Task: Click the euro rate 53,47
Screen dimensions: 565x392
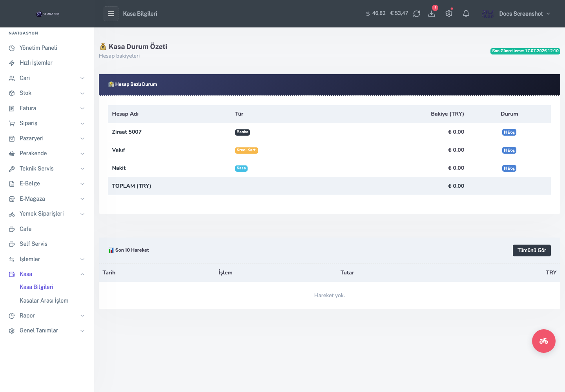Action: [x=399, y=13]
